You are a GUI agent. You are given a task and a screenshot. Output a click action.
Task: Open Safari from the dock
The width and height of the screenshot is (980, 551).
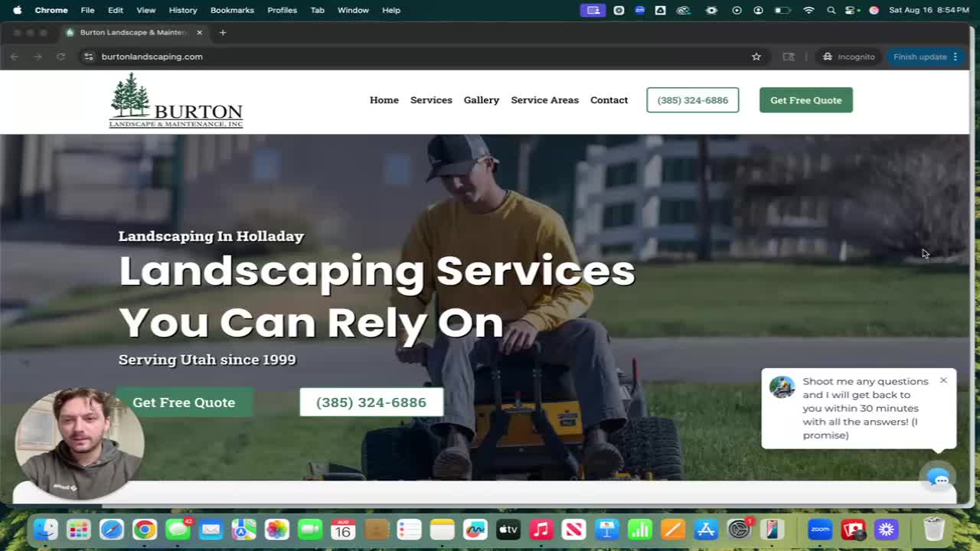(112, 529)
